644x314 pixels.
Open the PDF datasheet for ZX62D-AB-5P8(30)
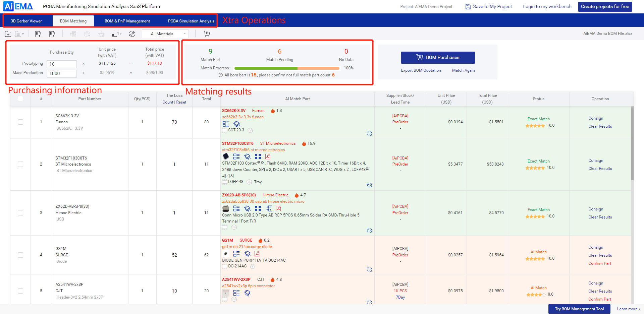coord(278,208)
